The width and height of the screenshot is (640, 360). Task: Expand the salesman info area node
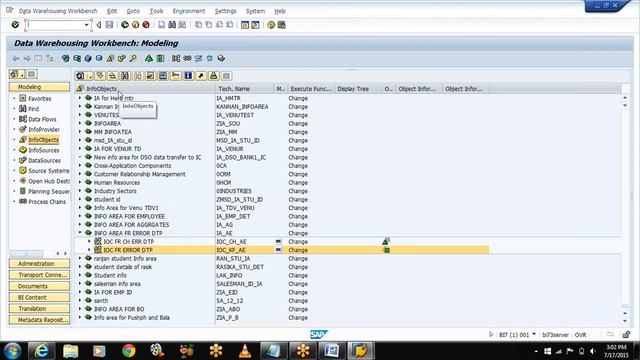(x=80, y=284)
